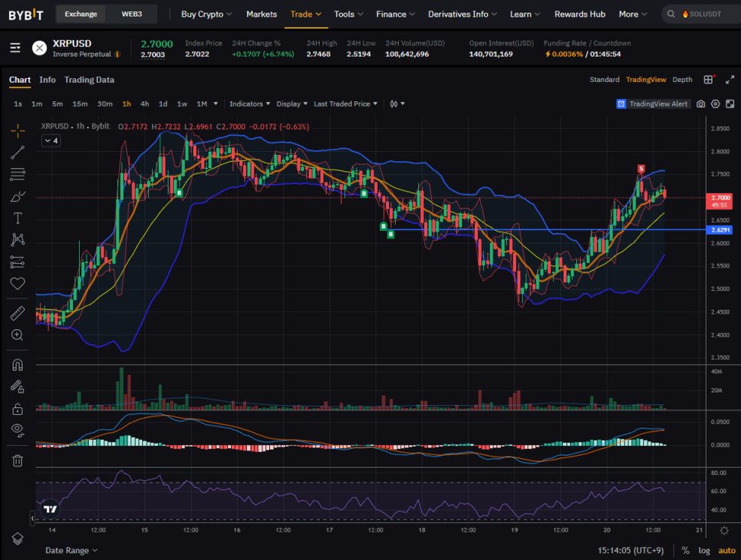741x560 pixels.
Task: Open the prediction and measurement tools
Action: pos(18,262)
